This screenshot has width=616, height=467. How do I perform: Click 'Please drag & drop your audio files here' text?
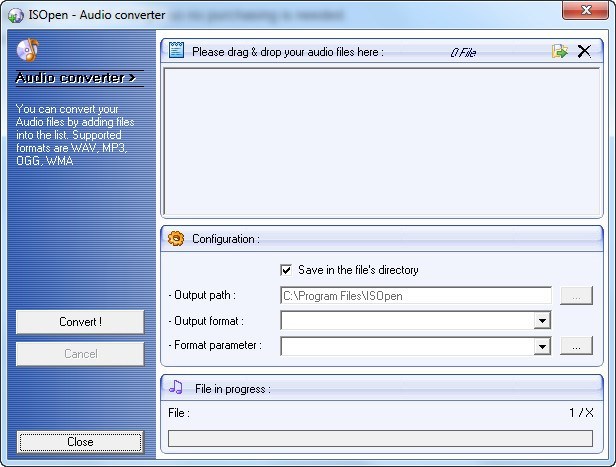click(288, 52)
